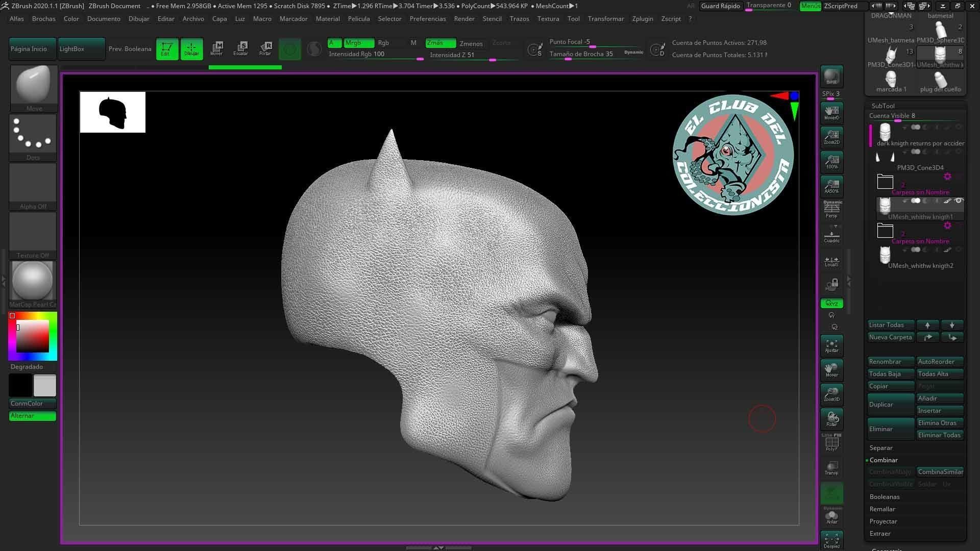This screenshot has width=980, height=551.
Task: Click the LightBox button
Action: coord(81,49)
